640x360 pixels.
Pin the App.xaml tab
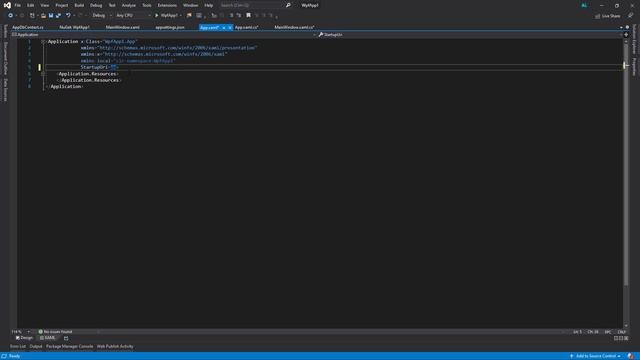224,27
